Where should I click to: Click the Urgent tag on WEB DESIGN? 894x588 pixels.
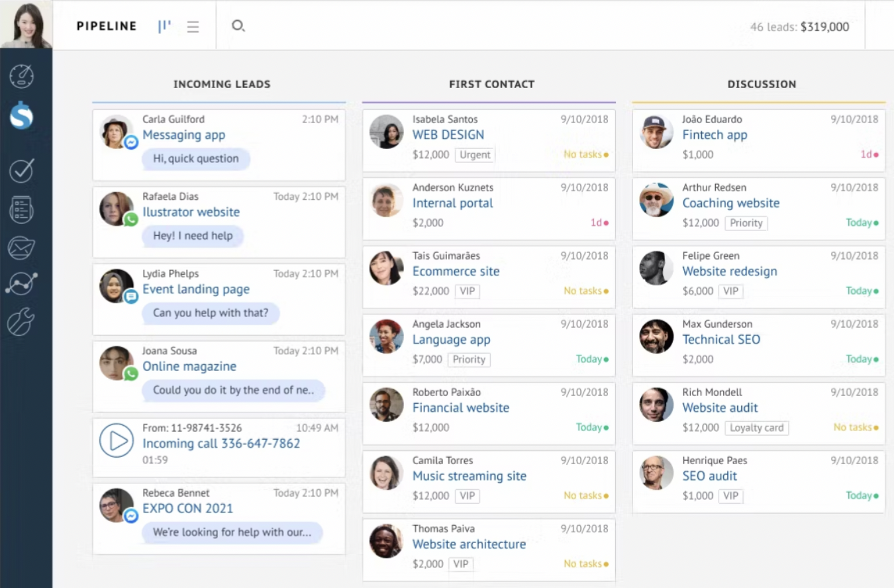click(x=475, y=155)
